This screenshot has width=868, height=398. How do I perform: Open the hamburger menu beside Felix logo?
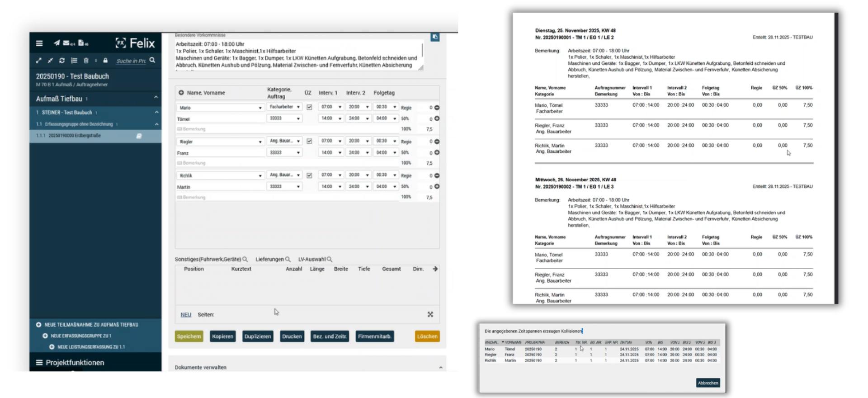39,43
